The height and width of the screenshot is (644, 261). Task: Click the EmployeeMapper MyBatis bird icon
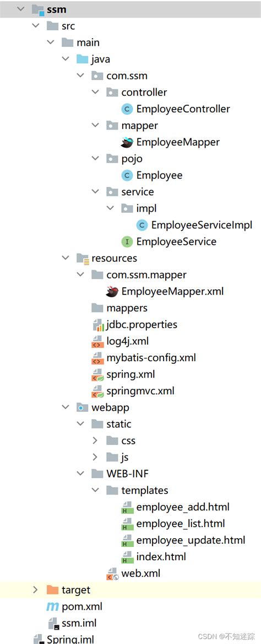(x=127, y=142)
